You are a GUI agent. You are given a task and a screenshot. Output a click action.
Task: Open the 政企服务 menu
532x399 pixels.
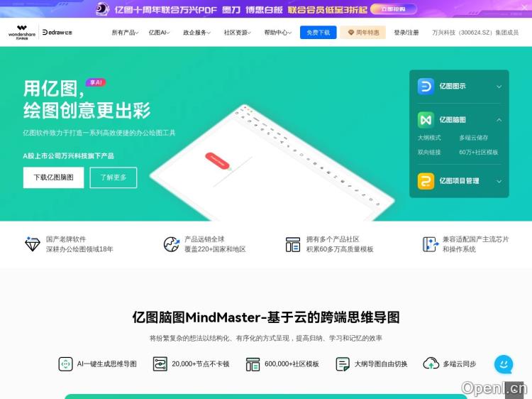point(196,33)
